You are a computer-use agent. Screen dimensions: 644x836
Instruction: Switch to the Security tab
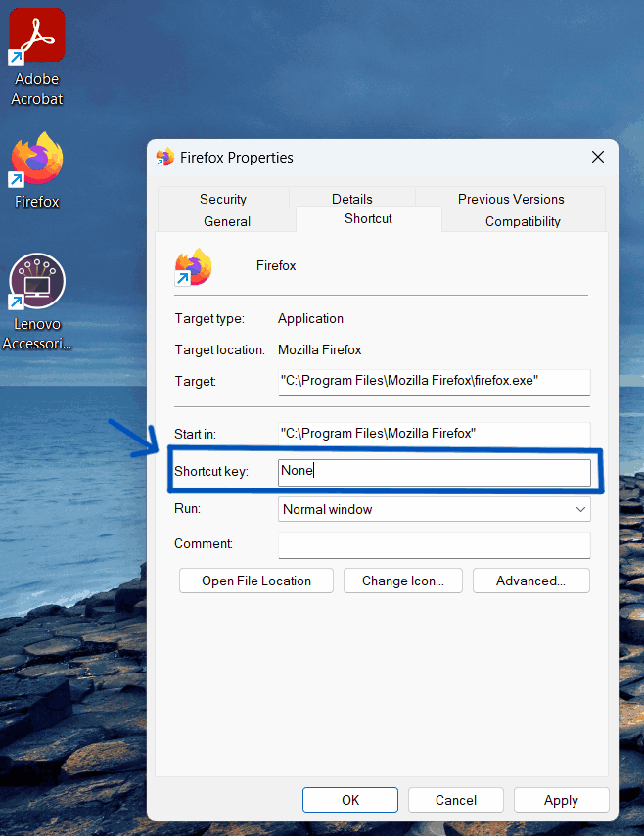click(223, 199)
